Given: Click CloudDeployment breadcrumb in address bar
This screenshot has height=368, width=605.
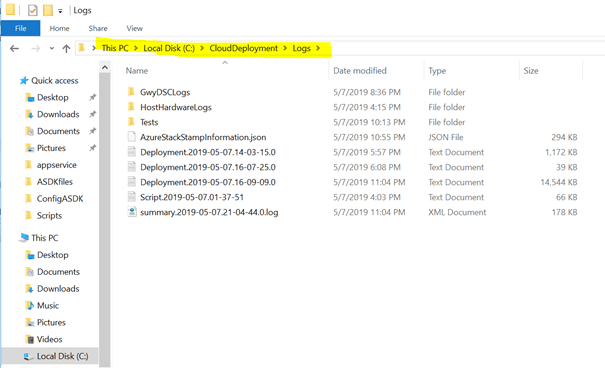Looking at the screenshot, I should (x=243, y=48).
